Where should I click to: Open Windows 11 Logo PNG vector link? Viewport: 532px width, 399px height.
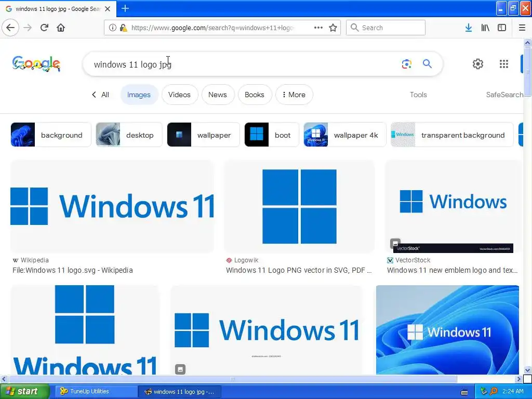pos(299,270)
